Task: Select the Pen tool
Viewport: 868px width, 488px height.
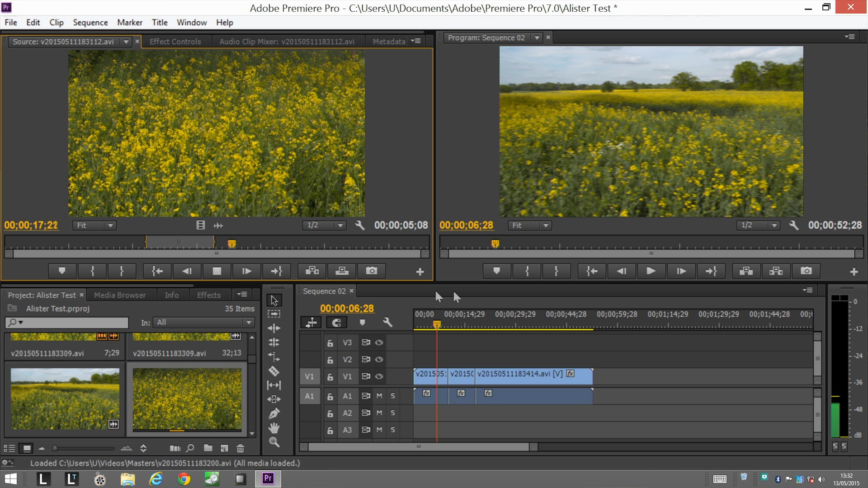Action: pos(274,413)
